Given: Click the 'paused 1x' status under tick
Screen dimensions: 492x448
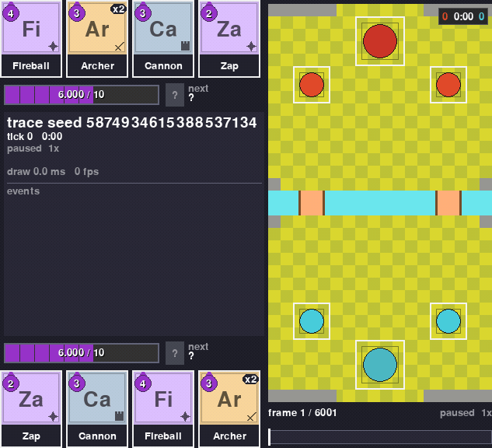Looking at the screenshot, I should pos(33,149).
